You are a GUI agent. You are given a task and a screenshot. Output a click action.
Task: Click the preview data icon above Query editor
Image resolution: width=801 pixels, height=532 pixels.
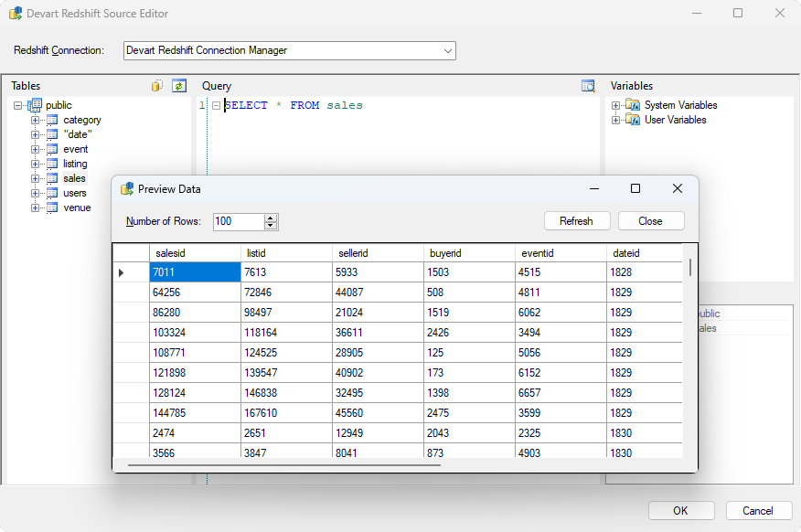coord(588,86)
